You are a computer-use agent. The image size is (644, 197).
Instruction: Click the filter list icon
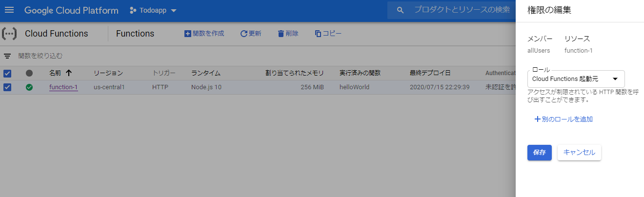click(x=7, y=56)
